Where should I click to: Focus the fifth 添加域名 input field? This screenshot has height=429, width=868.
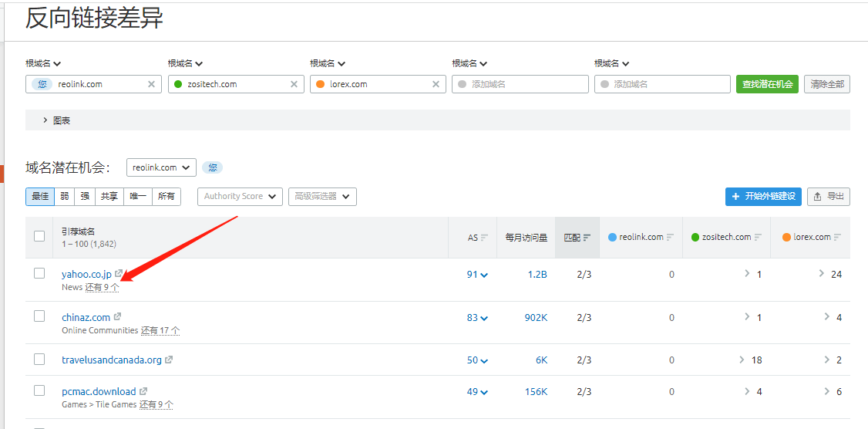(x=663, y=84)
